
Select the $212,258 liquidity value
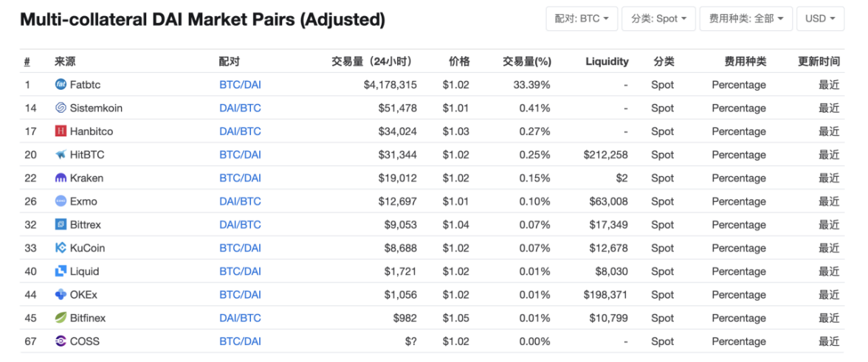click(x=605, y=155)
